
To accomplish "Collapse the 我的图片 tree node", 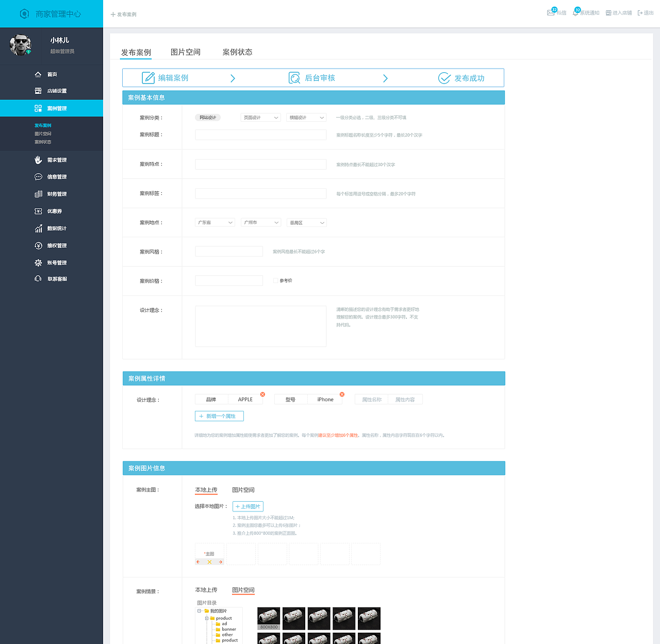I will point(199,611).
